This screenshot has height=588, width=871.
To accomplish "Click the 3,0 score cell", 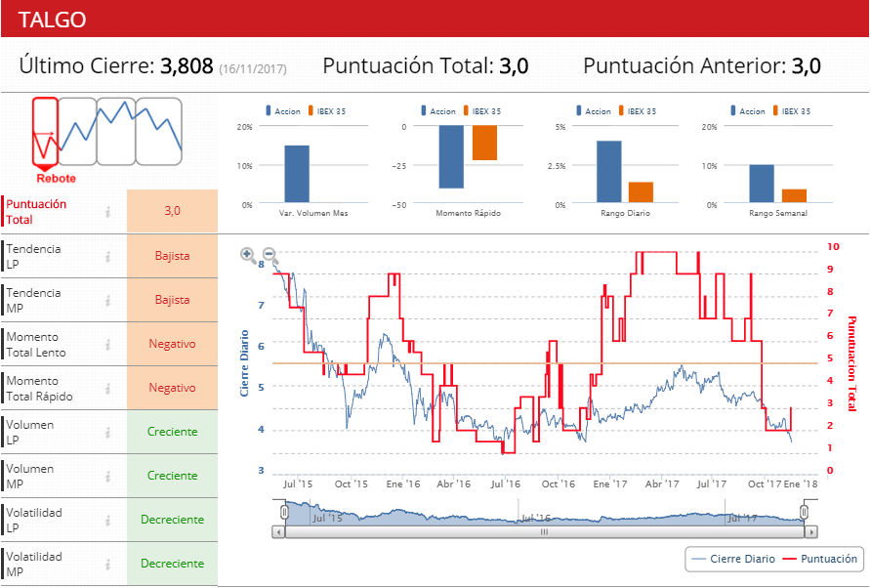I will (x=172, y=211).
